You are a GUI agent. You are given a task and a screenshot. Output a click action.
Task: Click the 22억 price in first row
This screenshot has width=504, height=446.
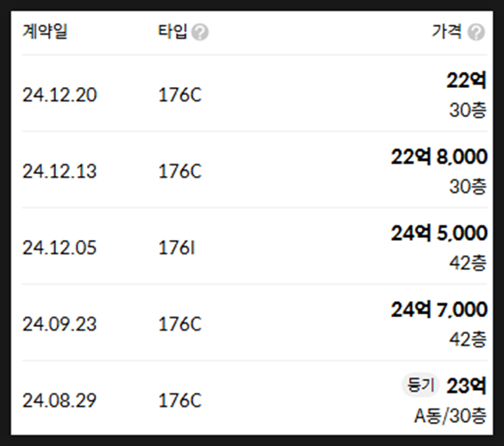tap(467, 80)
